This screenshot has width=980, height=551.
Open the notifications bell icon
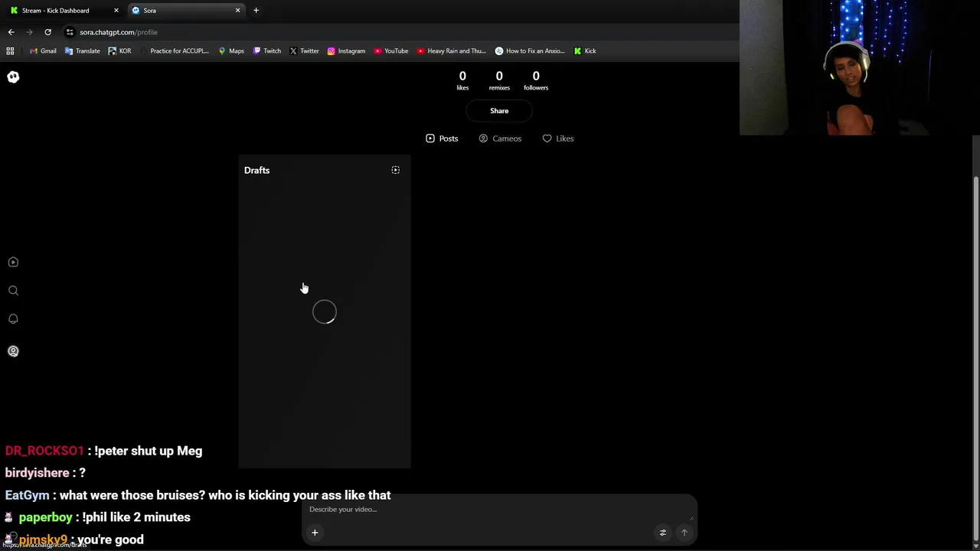click(x=13, y=318)
